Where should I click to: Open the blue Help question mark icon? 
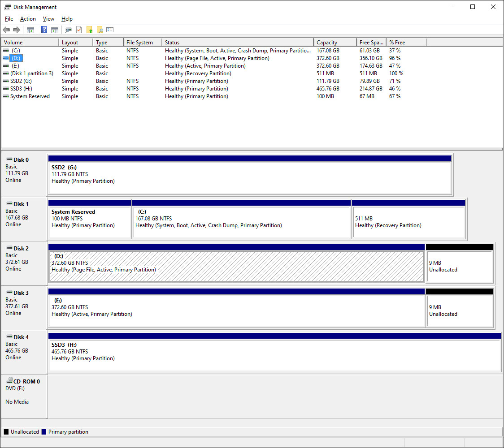coord(44,30)
